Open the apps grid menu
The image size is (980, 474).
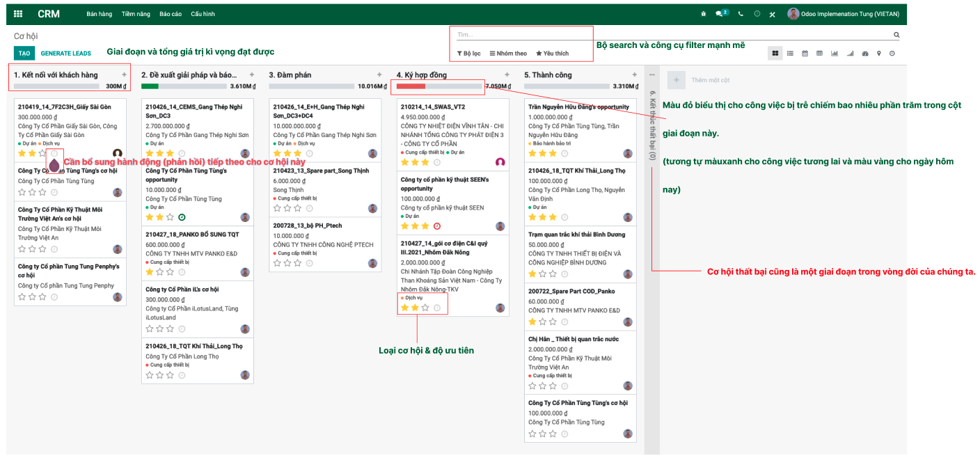pos(18,14)
